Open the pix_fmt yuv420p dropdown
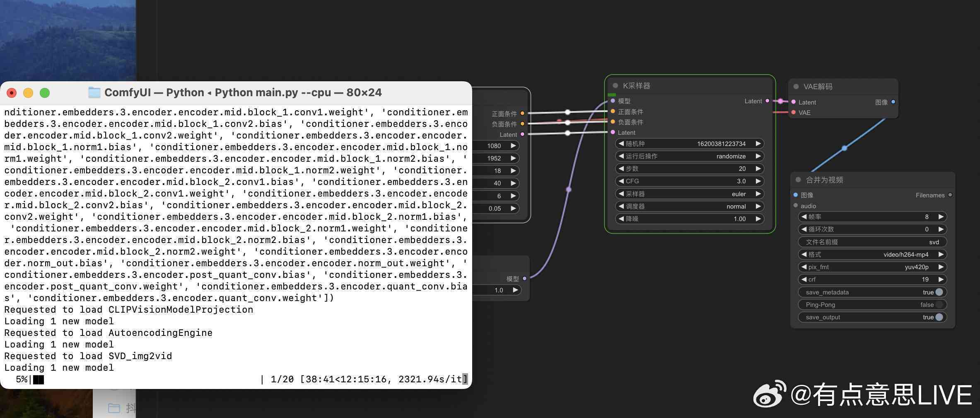Screen dimensions: 980x418 point(872,267)
